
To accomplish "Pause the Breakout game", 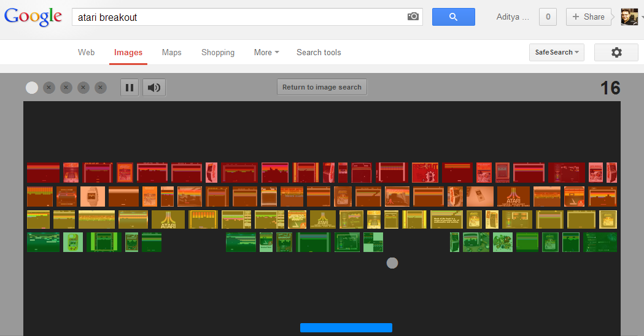I will (x=130, y=88).
